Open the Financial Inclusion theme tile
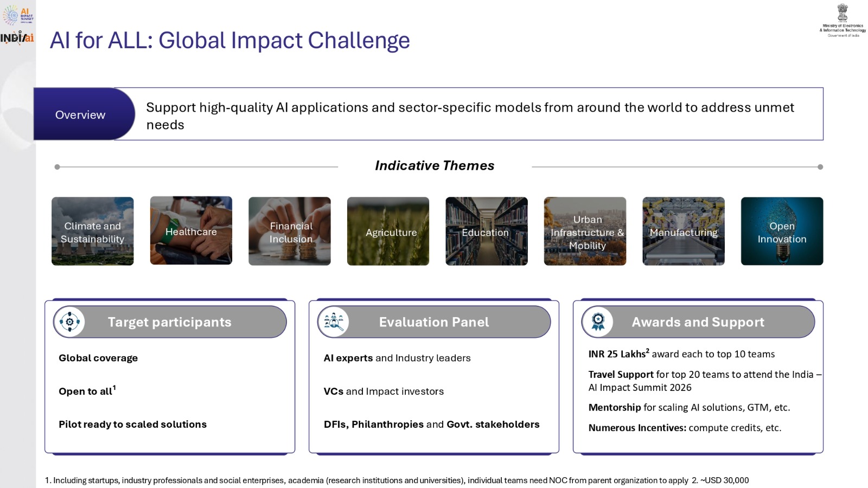868x488 pixels. (x=290, y=231)
